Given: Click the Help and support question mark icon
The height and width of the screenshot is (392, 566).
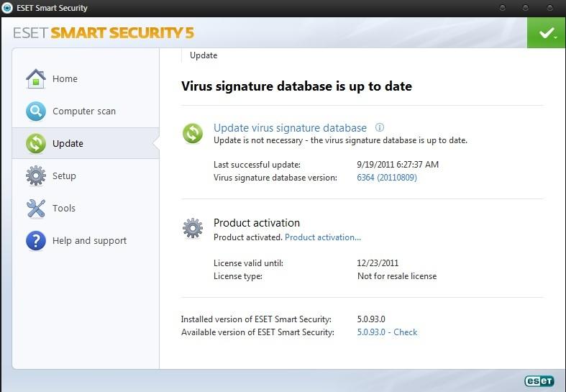Looking at the screenshot, I should (36, 241).
